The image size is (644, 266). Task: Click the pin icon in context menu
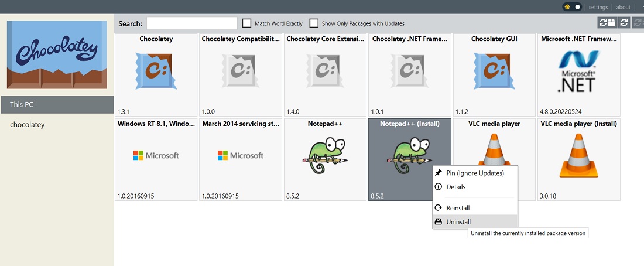coord(439,173)
